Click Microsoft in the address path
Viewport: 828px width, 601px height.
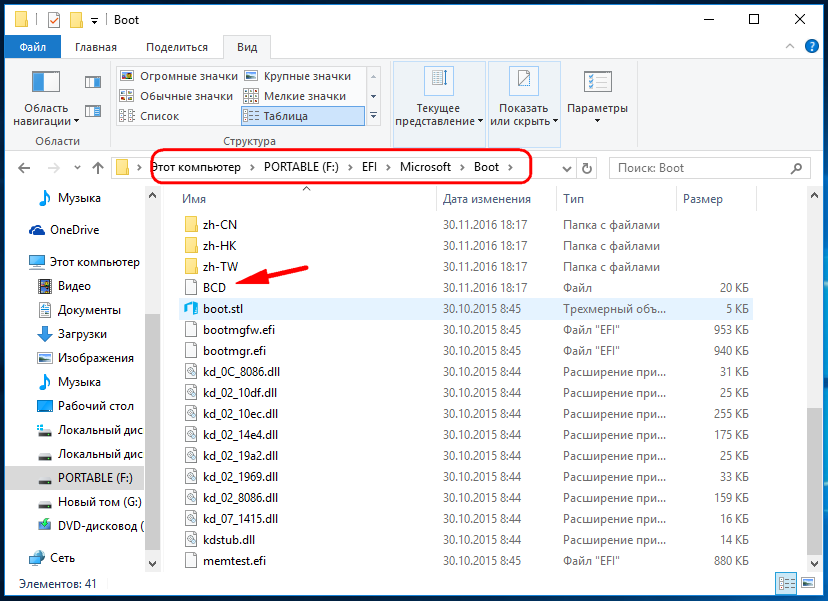[425, 167]
